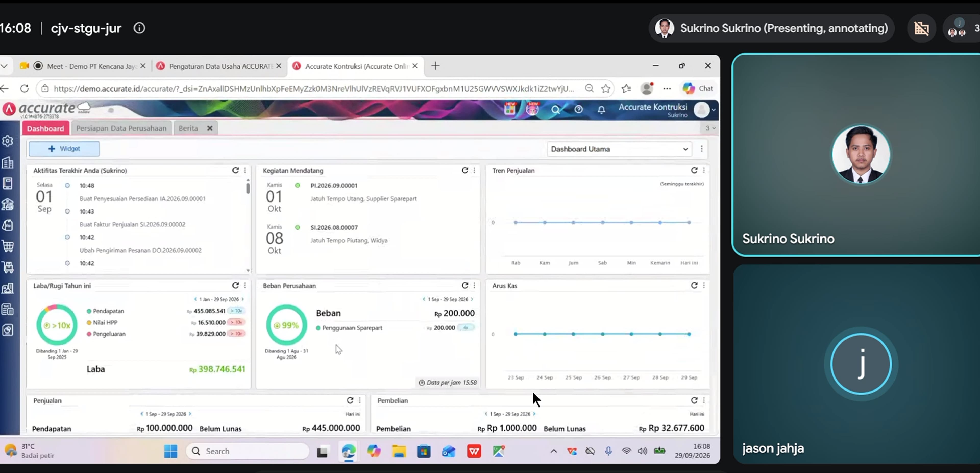
Task: Open the notifications bell in Accurate header
Action: [x=601, y=110]
